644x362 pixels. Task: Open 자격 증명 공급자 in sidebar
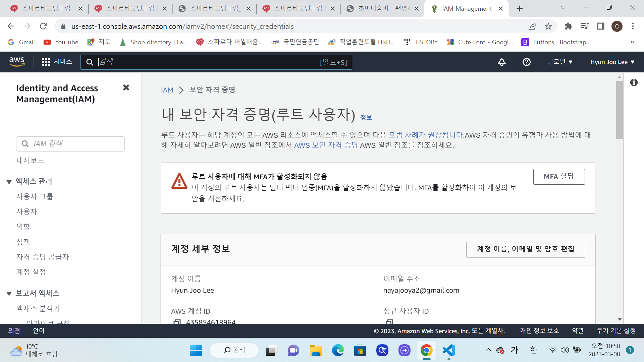tap(43, 257)
